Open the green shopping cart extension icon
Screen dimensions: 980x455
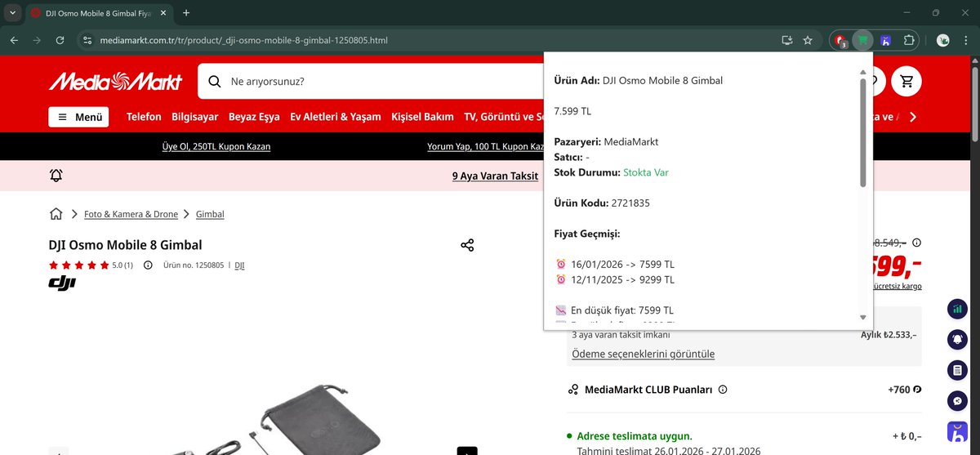click(x=862, y=40)
